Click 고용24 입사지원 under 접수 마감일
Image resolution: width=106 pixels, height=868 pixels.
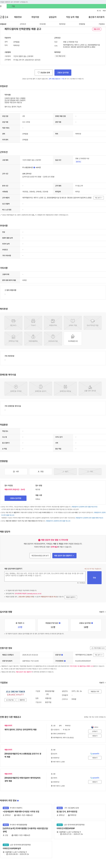tap(15, 498)
